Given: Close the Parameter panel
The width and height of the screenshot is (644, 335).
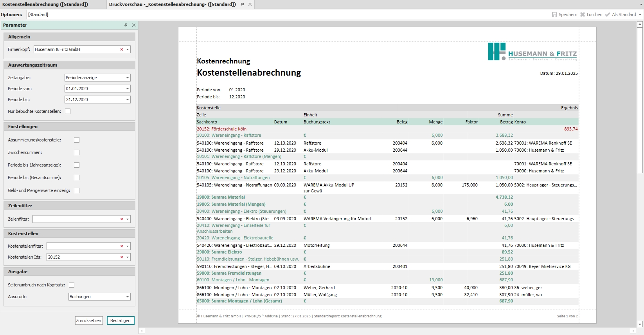Looking at the screenshot, I should click(x=134, y=25).
